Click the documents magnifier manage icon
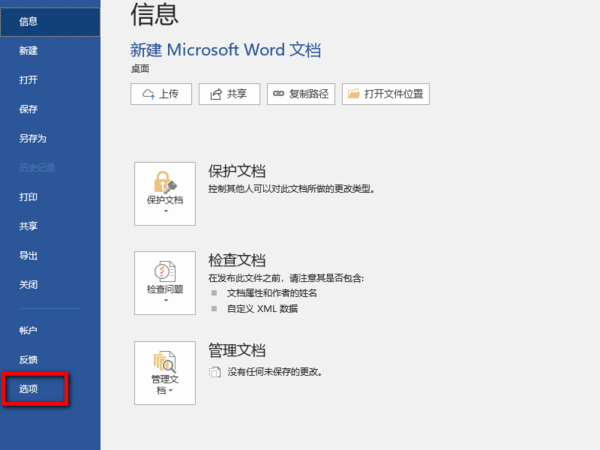This screenshot has width=600, height=450. click(165, 362)
